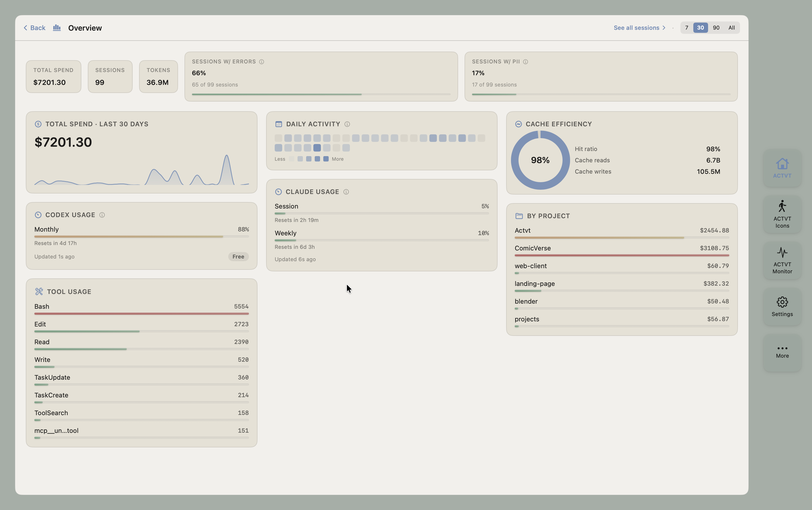
Task: Click the 17 of 99 sessions text
Action: (x=494, y=85)
